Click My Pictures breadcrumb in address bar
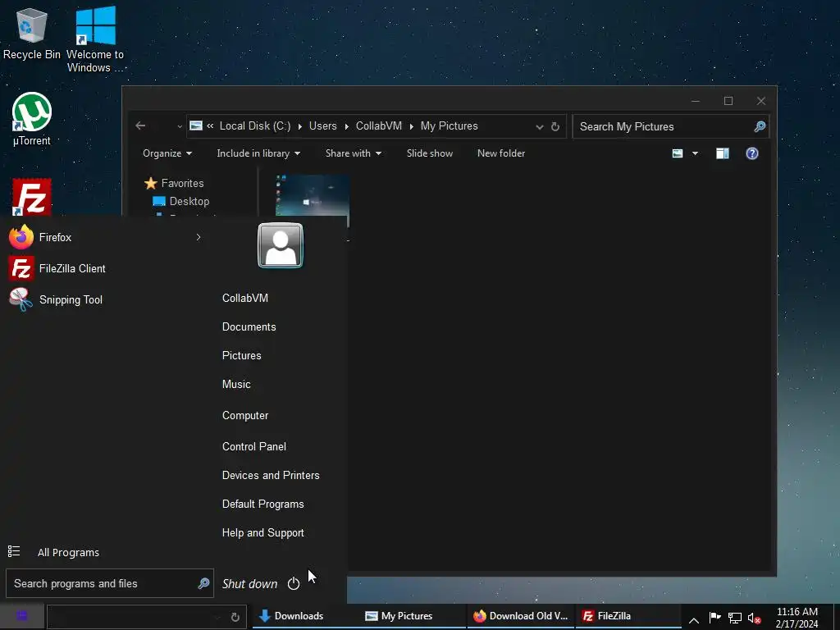840x630 pixels. tap(449, 126)
